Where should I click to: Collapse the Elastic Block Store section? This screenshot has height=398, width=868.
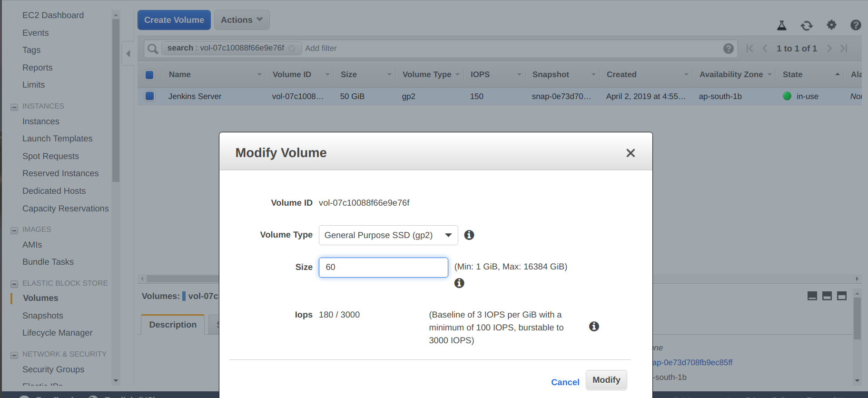pyautogui.click(x=14, y=284)
